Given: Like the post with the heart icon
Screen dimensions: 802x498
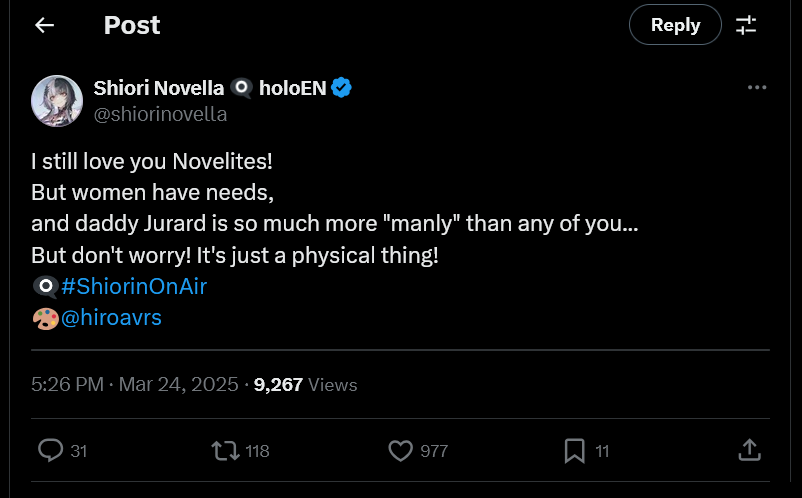Looking at the screenshot, I should click(401, 451).
